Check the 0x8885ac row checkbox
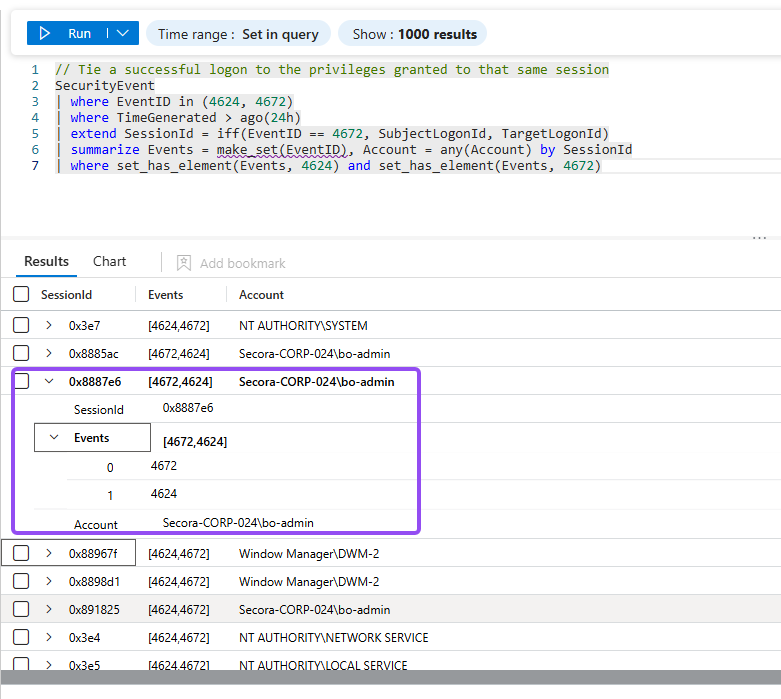Screen dimensions: 781x699 (21, 353)
